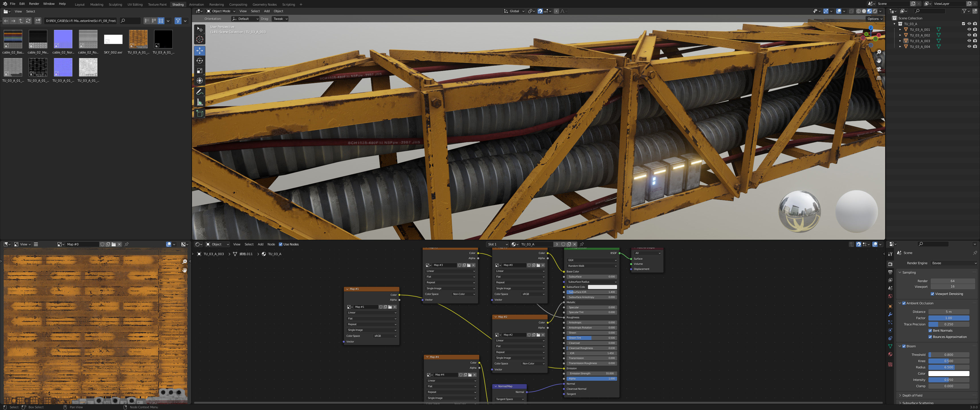This screenshot has height=410, width=980.
Task: Open viewport Options dropdown
Action: [x=875, y=19]
